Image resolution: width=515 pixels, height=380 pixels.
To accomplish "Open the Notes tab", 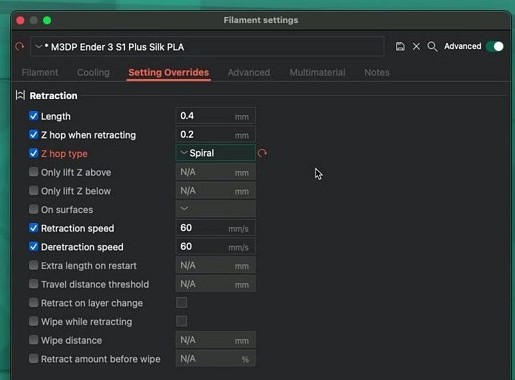I will (377, 72).
